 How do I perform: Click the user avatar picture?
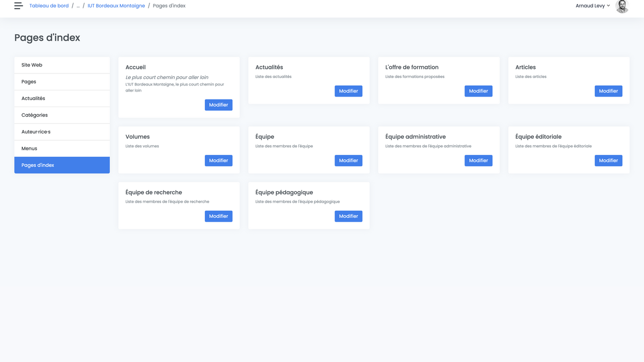622,7
